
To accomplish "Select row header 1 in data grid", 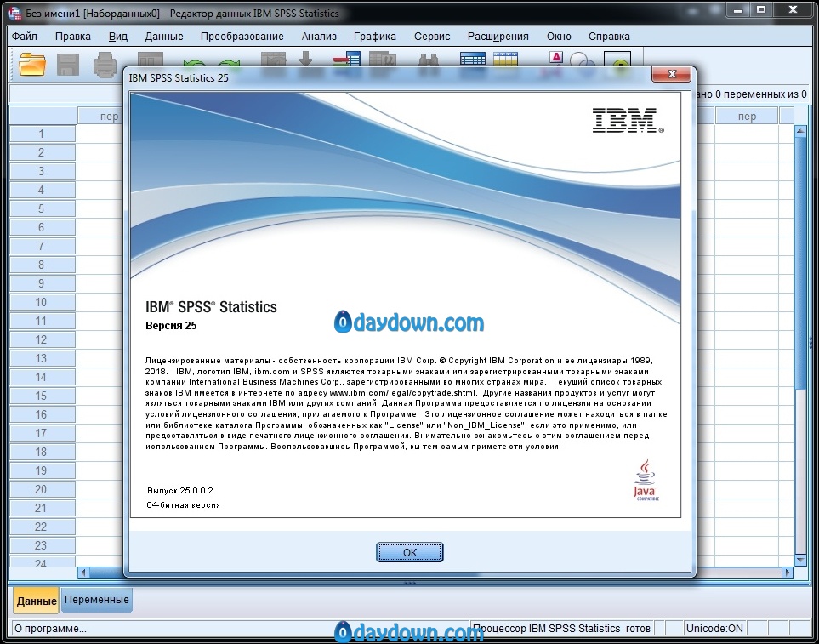I will coord(42,134).
